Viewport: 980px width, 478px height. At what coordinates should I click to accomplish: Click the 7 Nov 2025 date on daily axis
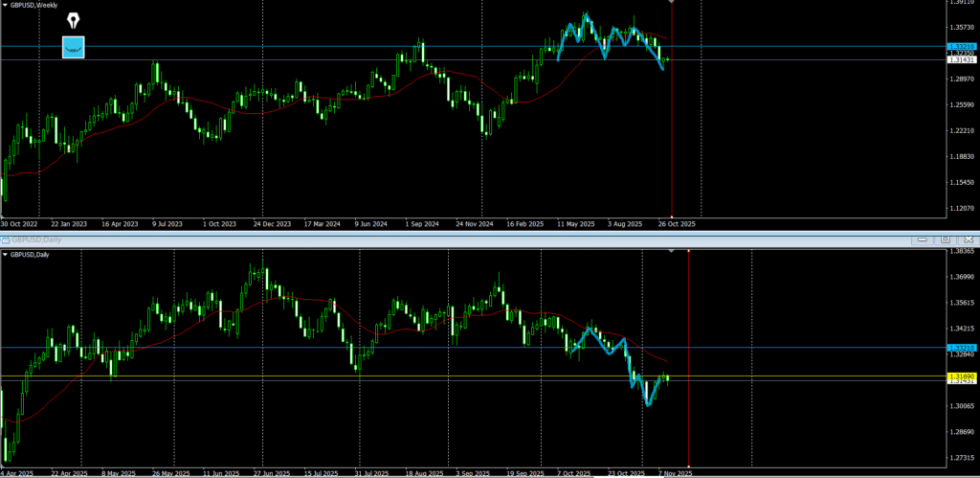click(673, 472)
